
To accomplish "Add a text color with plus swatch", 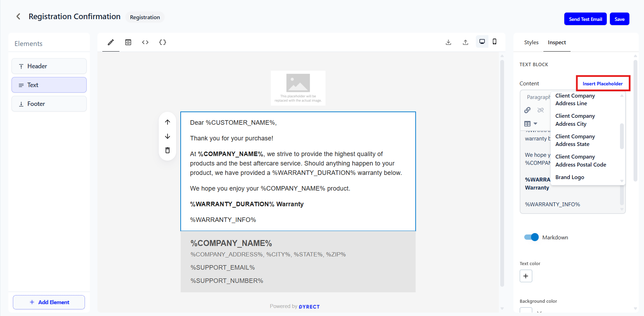I will click(x=526, y=276).
